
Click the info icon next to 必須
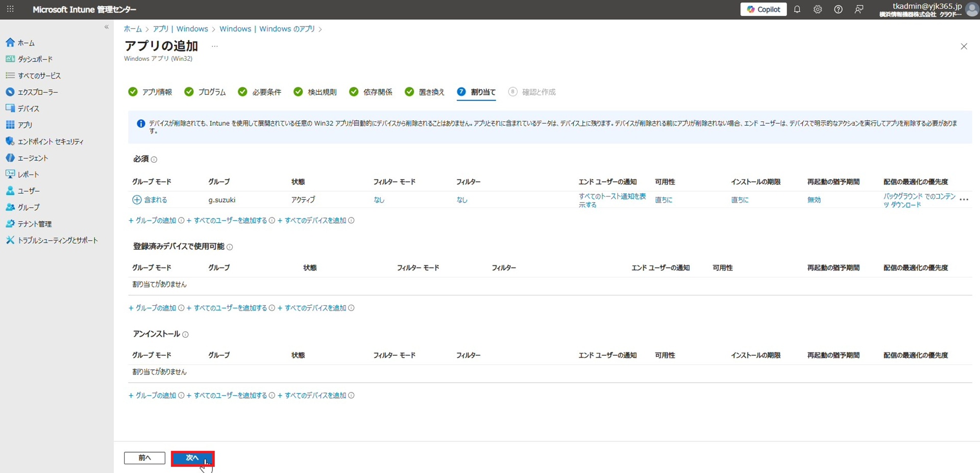point(154,160)
